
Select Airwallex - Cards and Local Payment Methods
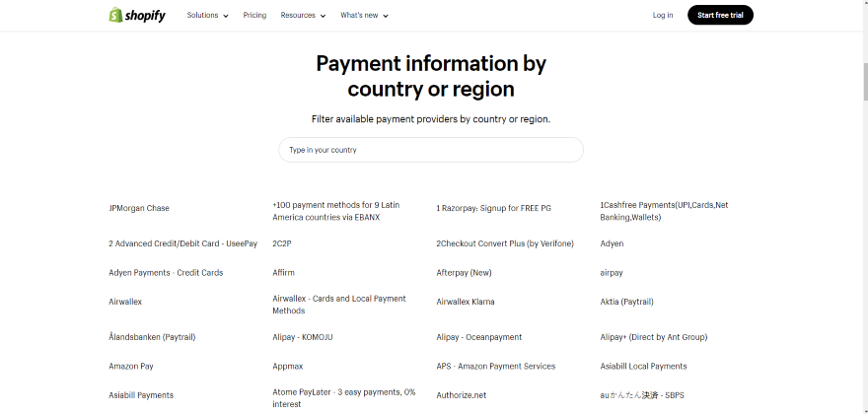(338, 305)
